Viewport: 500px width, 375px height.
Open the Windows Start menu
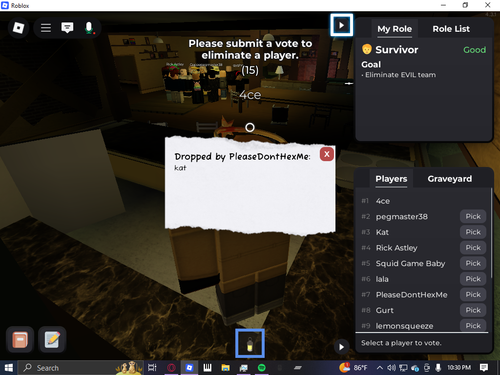[x=8, y=368]
